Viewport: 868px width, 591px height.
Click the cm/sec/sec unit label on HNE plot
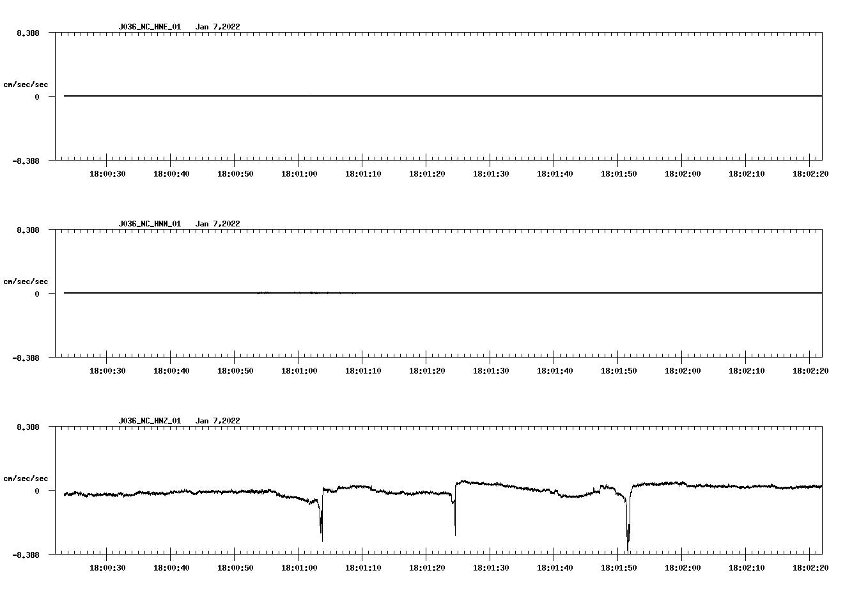pyautogui.click(x=26, y=84)
